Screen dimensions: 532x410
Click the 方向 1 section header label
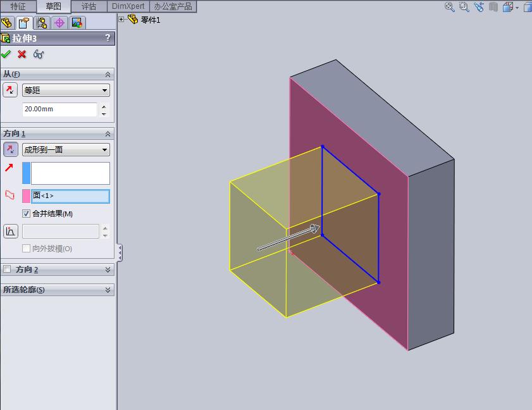tap(14, 134)
